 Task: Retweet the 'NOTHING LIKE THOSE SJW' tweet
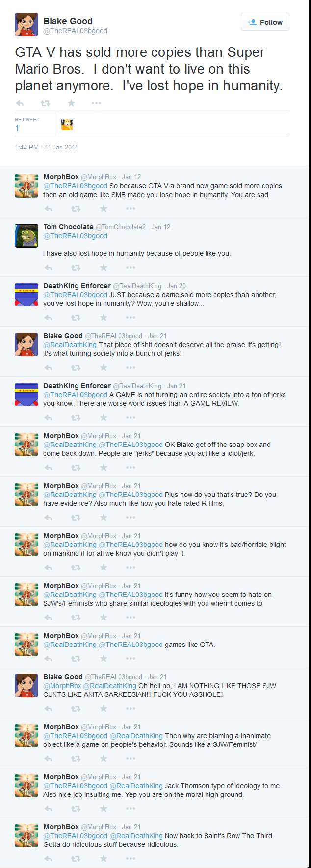click(76, 709)
